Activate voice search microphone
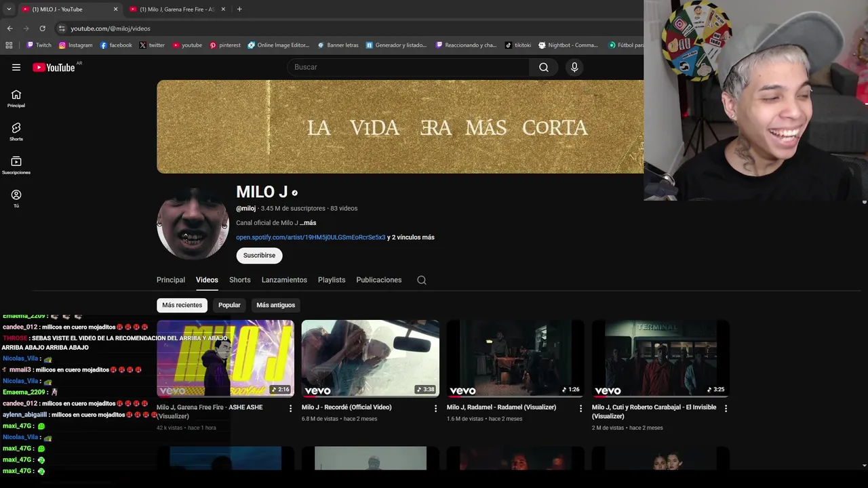Screen dimensions: 868x488 click(x=574, y=67)
